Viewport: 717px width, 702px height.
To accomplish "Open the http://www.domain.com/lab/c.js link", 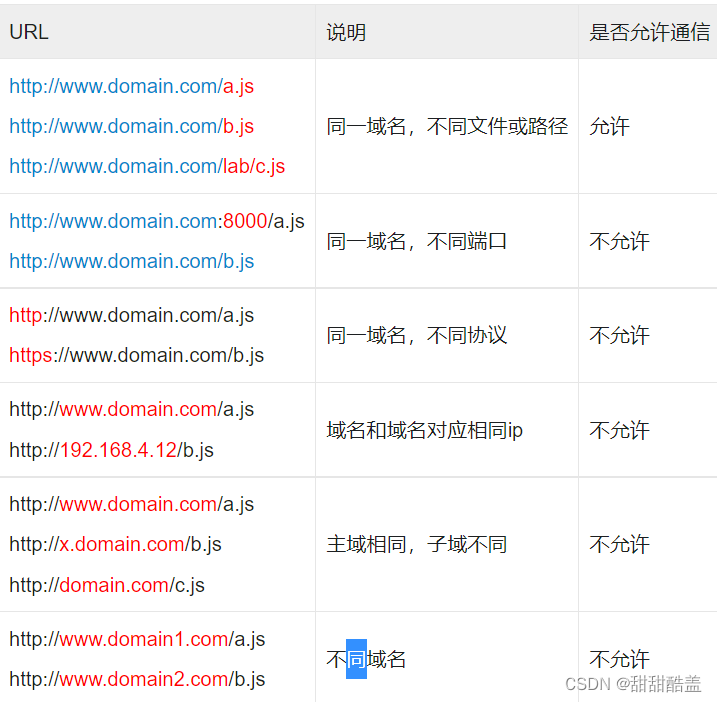I will click(x=147, y=166).
